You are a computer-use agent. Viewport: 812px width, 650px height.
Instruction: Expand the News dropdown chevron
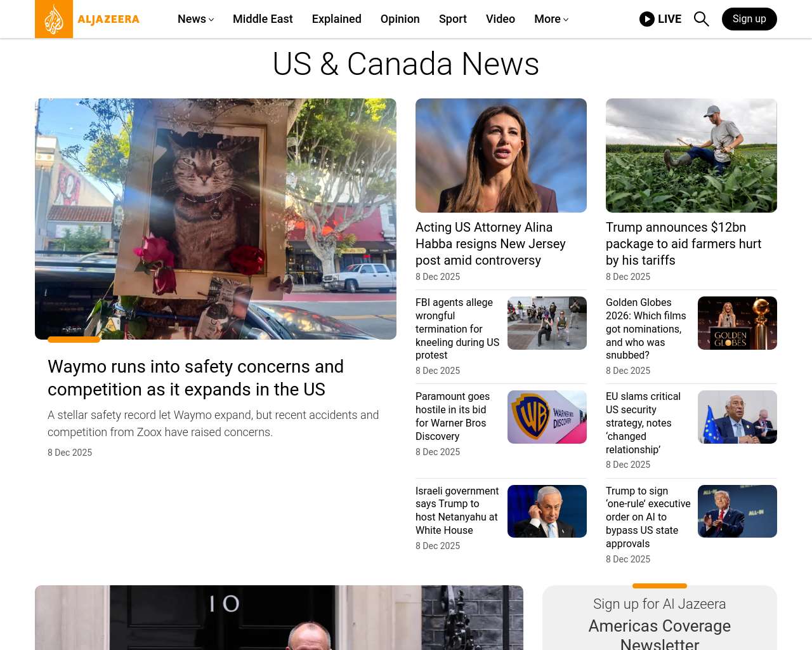point(211,20)
